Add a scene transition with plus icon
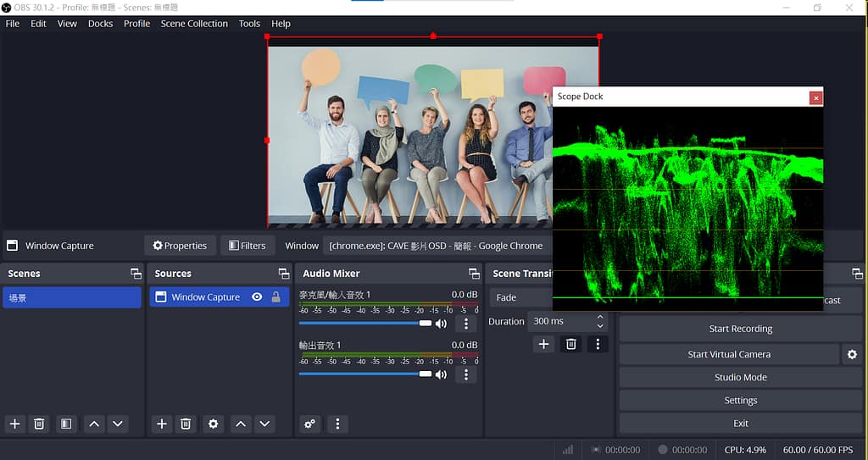The image size is (868, 460). [543, 344]
